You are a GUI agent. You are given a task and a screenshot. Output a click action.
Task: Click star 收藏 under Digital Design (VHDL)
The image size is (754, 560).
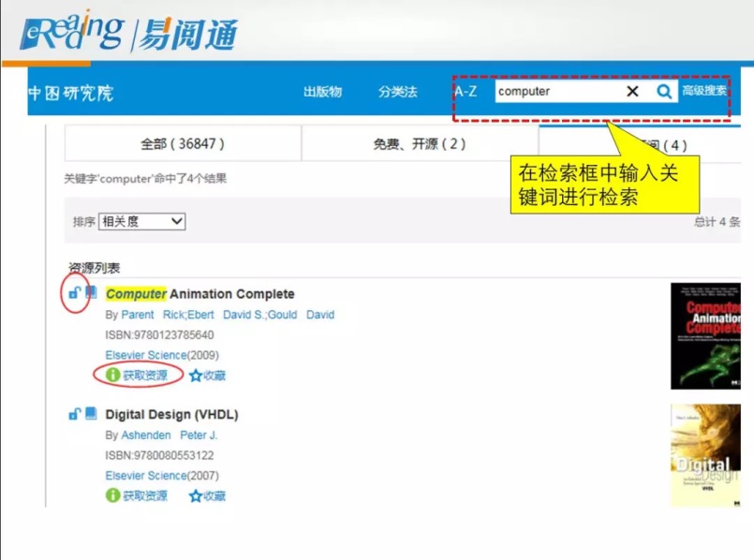click(207, 495)
